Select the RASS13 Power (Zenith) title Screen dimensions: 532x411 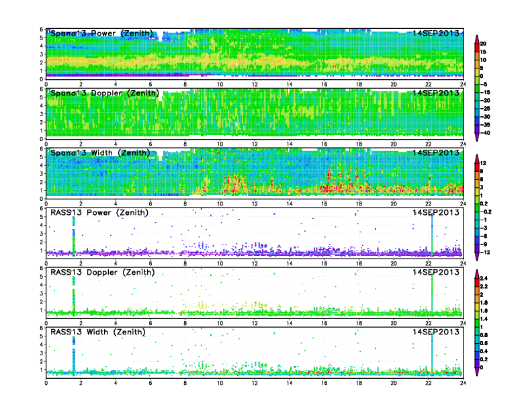click(x=99, y=213)
